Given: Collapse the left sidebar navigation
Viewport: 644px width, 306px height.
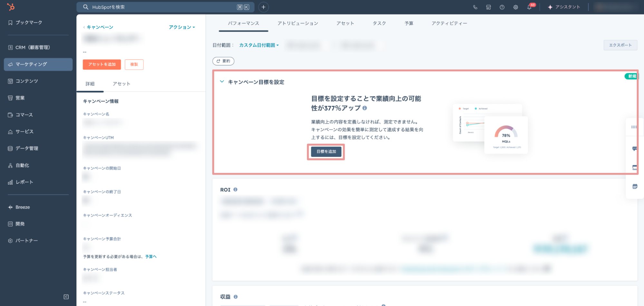Looking at the screenshot, I should [66, 297].
